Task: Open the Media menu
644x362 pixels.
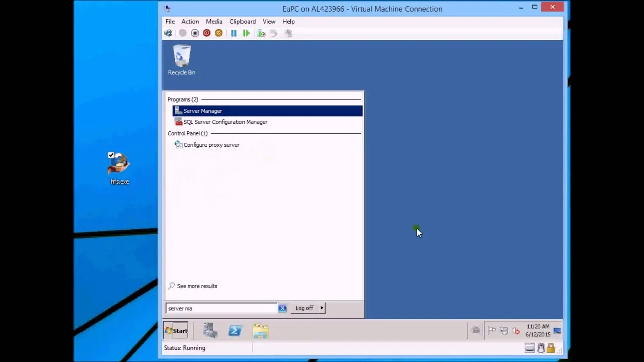Action: click(x=214, y=22)
